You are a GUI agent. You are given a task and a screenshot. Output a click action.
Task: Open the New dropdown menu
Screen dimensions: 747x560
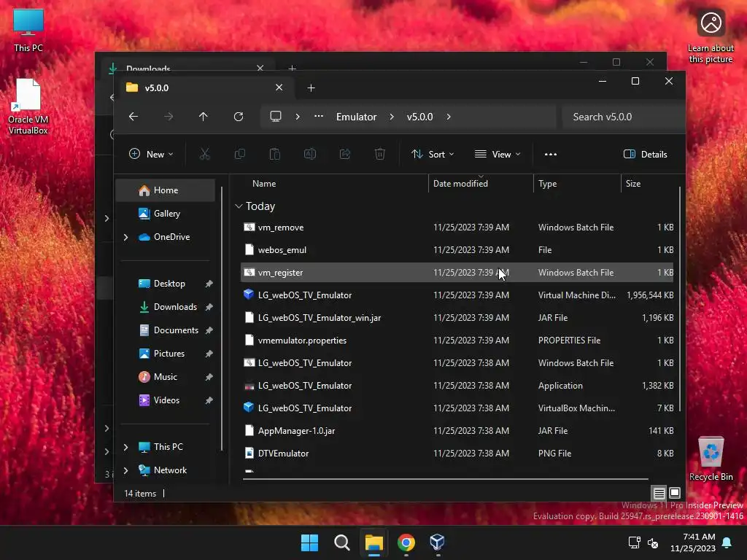[152, 155]
